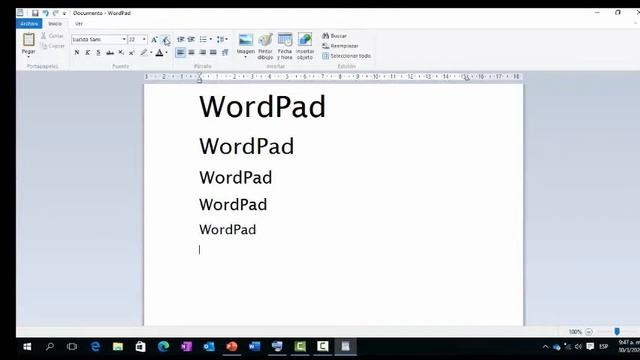Open the font color dropdown arrow
This screenshot has width=640, height=360.
[x=167, y=52]
